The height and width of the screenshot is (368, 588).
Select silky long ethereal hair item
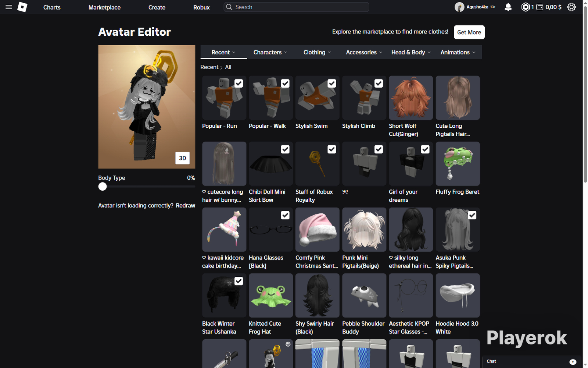tap(411, 230)
